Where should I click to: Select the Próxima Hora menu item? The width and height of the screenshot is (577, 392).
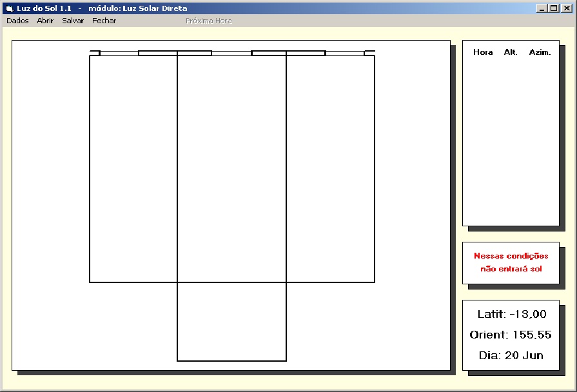point(209,21)
